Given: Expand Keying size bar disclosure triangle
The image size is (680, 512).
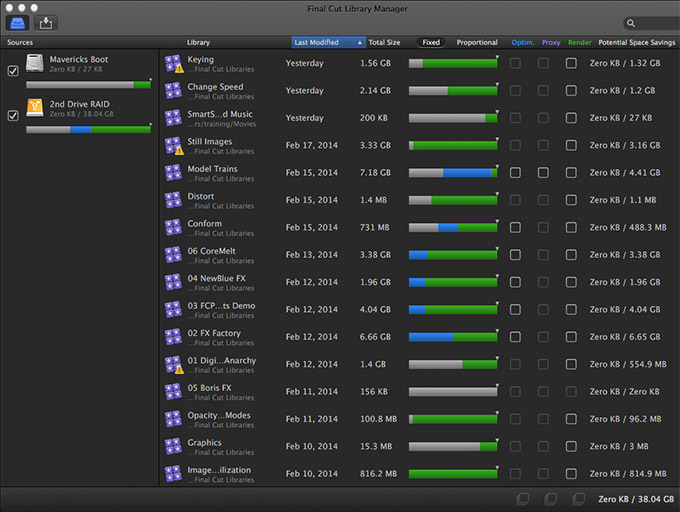Looking at the screenshot, I should tap(497, 58).
